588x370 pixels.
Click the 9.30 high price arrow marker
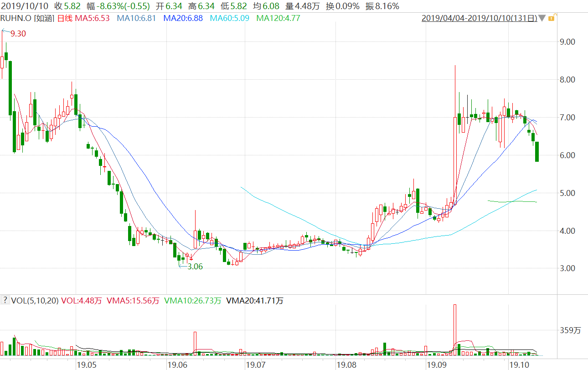tap(5, 32)
